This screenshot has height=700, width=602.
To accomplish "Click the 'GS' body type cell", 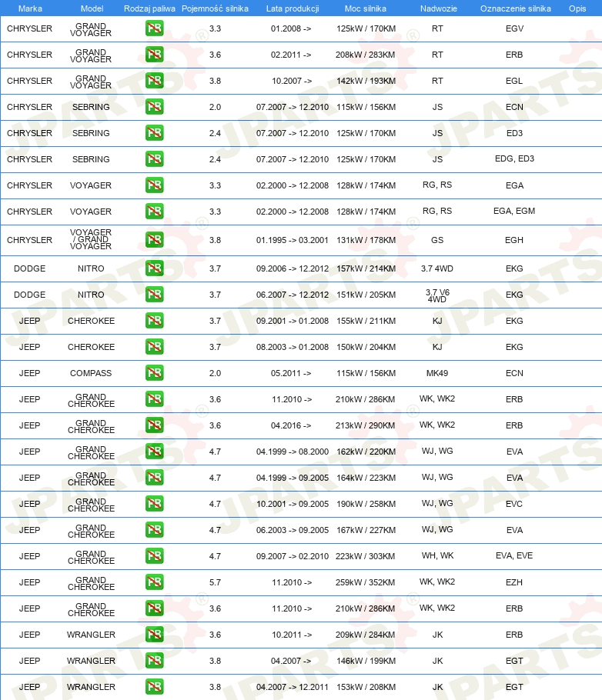I will point(437,240).
